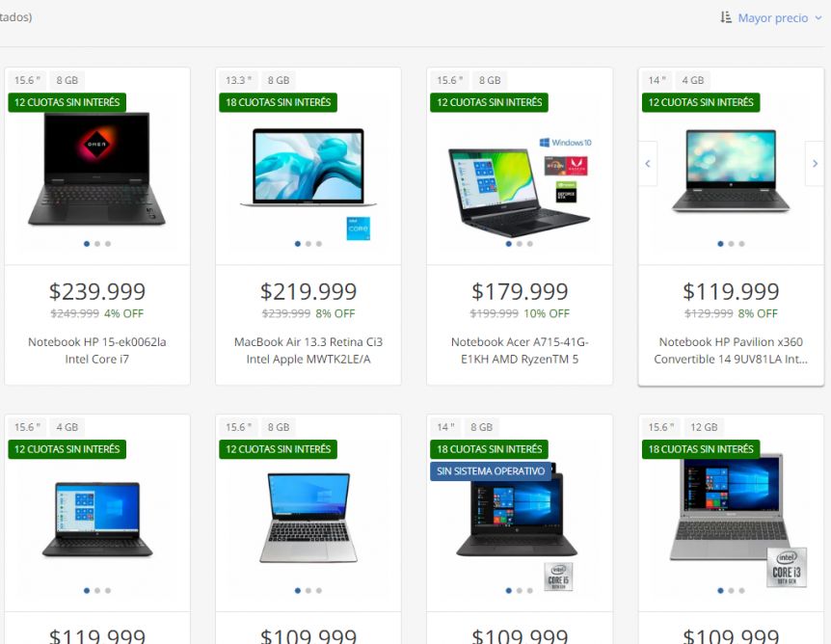Click the SIN SISTEMA OPERATIVO label

tap(491, 471)
